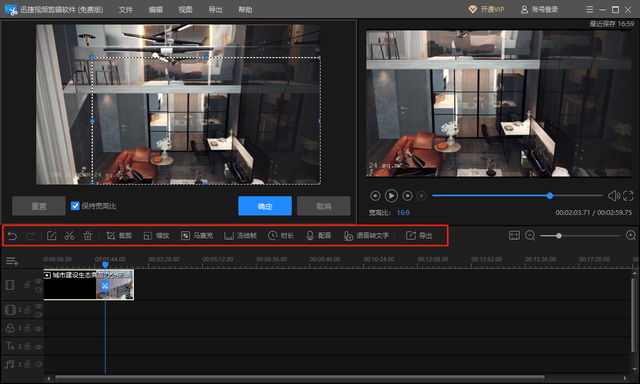The image size is (640, 384).
Task: Select the 缩放 zoom tool
Action: tap(156, 235)
